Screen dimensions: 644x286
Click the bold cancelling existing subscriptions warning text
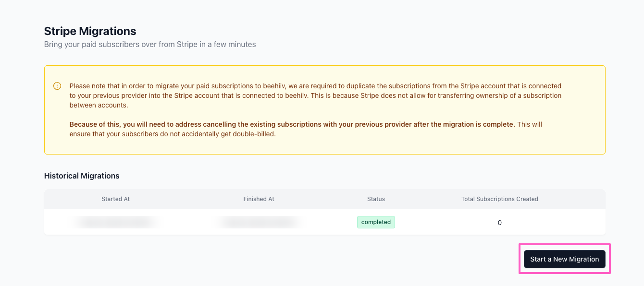pos(292,124)
